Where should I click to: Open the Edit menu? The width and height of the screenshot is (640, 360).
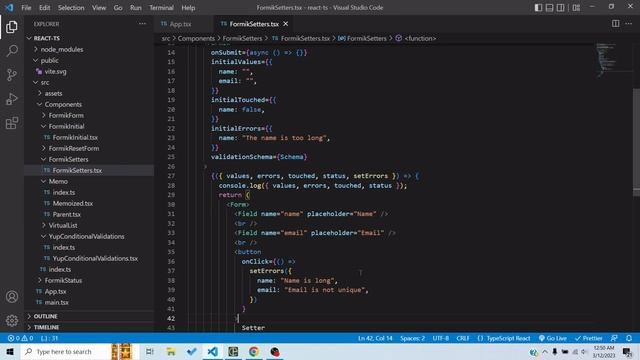(44, 8)
